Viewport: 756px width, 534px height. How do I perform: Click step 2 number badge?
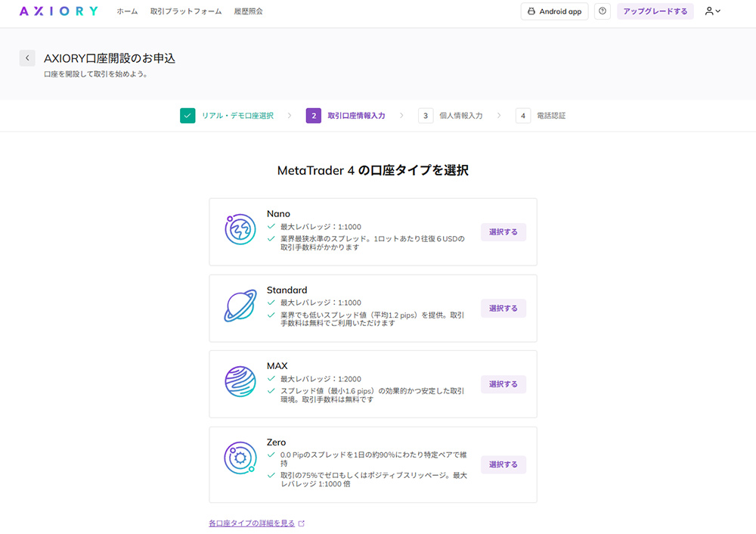[314, 116]
